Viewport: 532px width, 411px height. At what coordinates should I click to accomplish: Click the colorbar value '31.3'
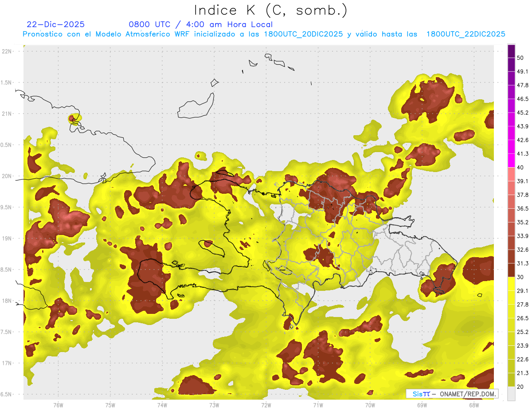point(523,263)
